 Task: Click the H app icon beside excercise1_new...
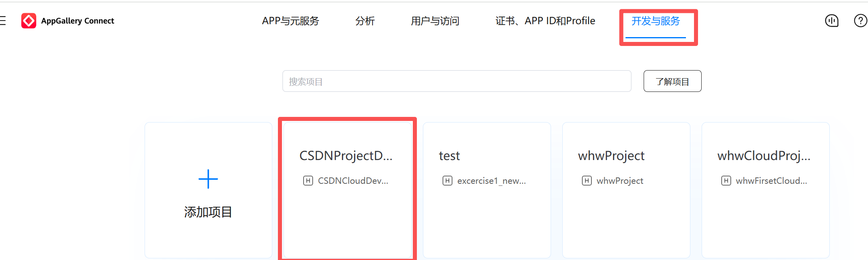pyautogui.click(x=447, y=181)
